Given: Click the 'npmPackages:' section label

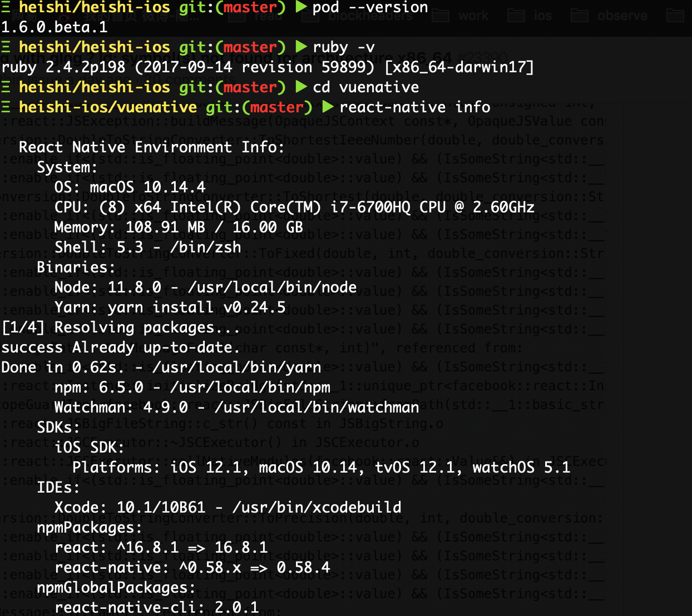Looking at the screenshot, I should point(90,528).
